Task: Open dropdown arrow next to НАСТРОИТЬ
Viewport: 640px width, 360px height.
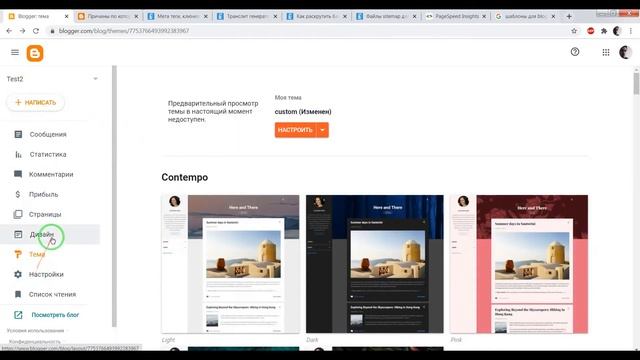Action: pyautogui.click(x=322, y=130)
